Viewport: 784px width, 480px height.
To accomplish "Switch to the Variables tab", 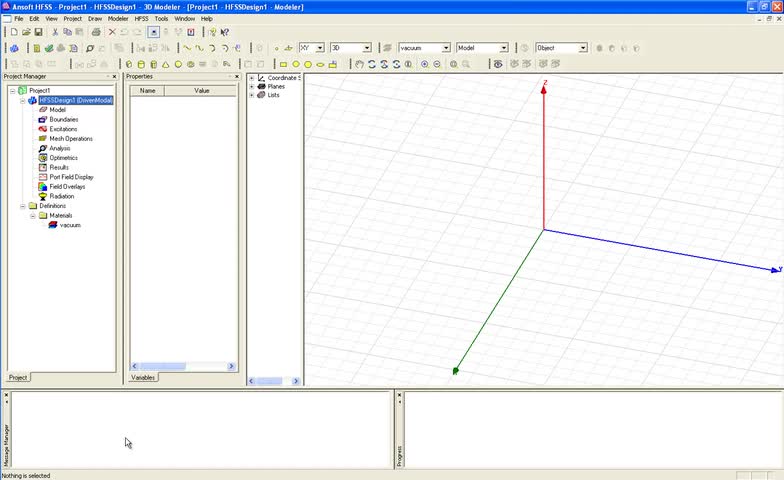I will click(x=143, y=378).
